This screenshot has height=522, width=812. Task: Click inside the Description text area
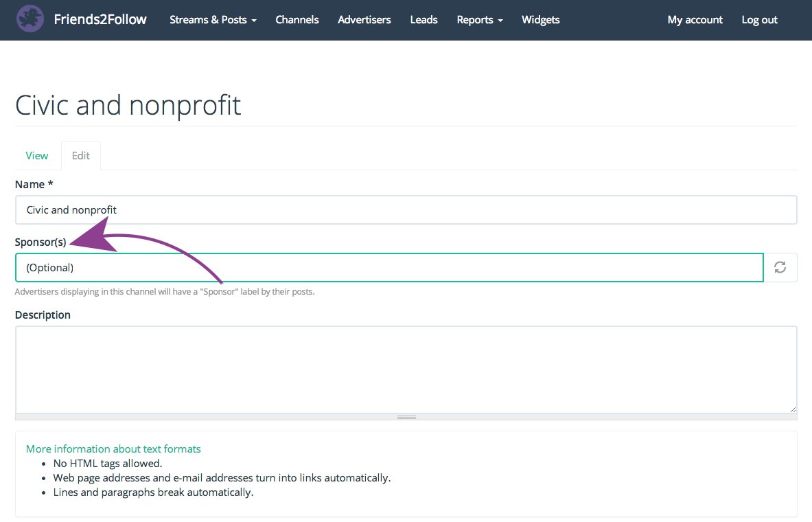click(406, 370)
